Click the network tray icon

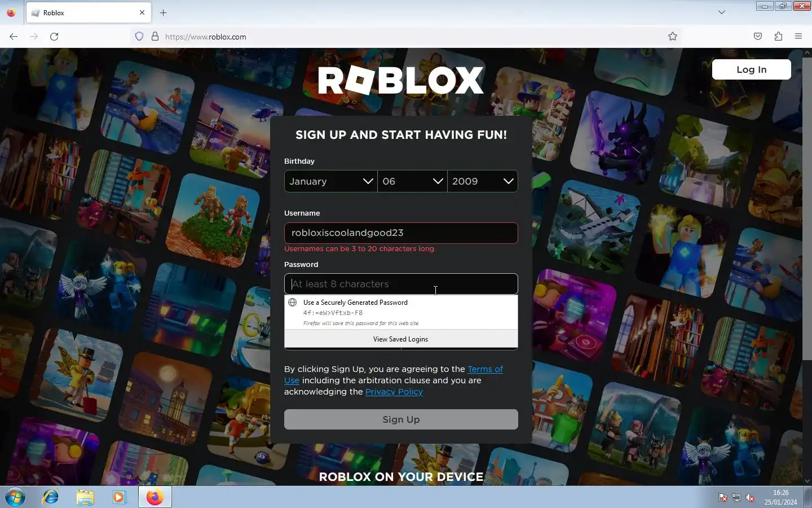[x=736, y=497]
